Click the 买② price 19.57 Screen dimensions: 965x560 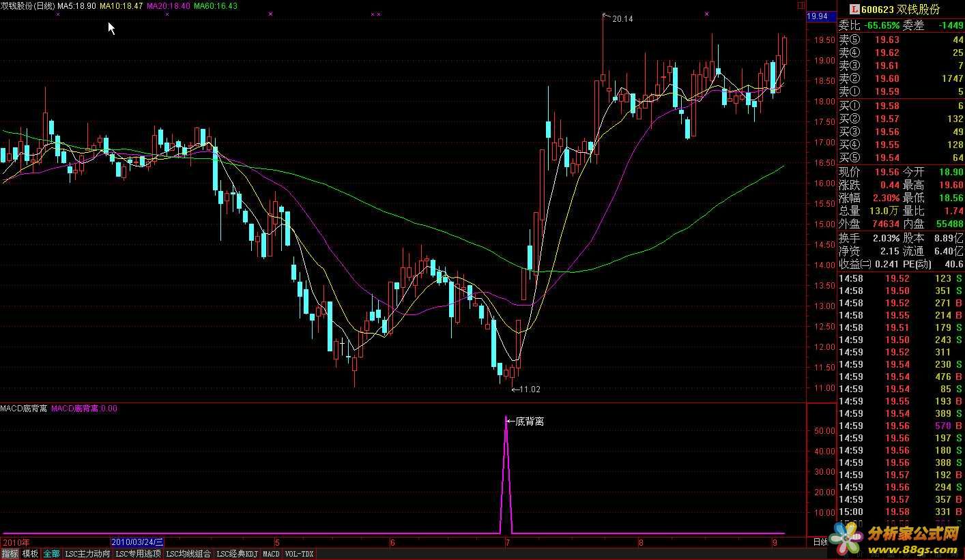[887, 119]
